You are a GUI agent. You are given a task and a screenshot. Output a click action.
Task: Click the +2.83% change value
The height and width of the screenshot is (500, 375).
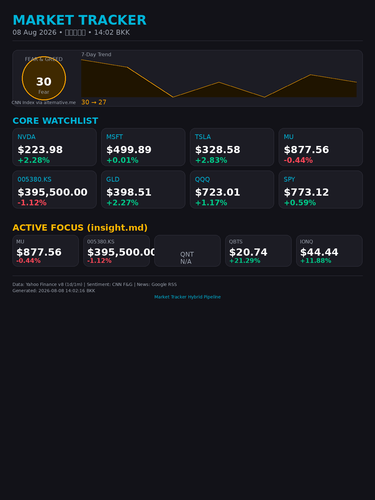coord(211,160)
